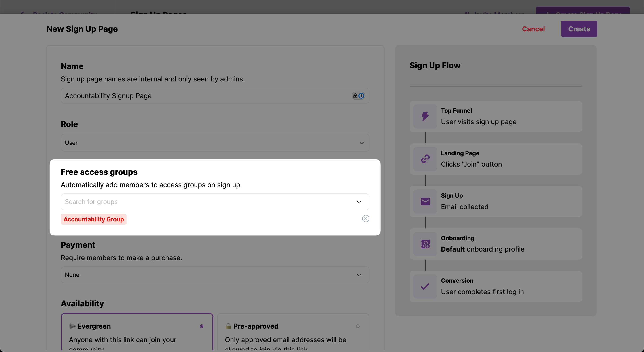
Task: Click the Conversion checkmark icon
Action: pos(425,286)
